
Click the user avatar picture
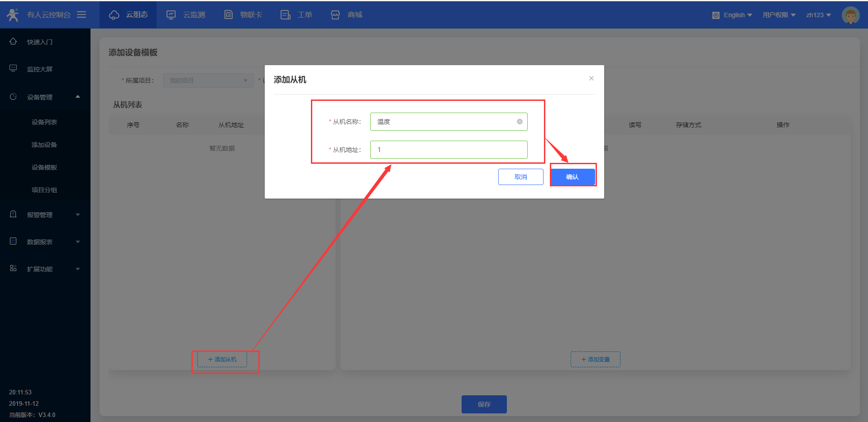[850, 15]
